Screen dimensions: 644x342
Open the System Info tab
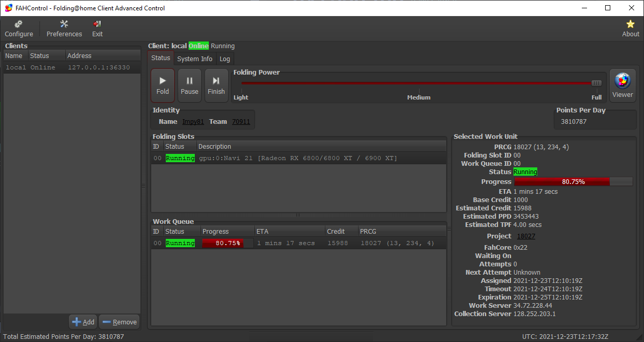tap(195, 59)
